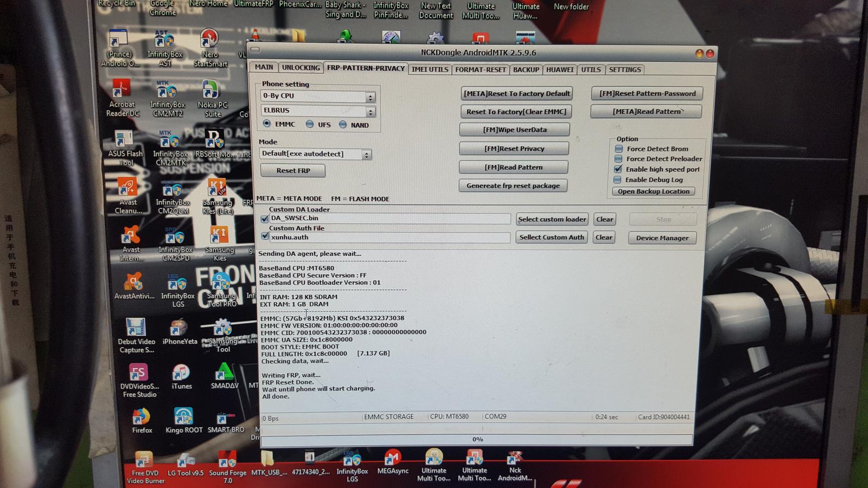Open SMADAV desktop icon
This screenshot has height=488, width=868.
(x=225, y=376)
